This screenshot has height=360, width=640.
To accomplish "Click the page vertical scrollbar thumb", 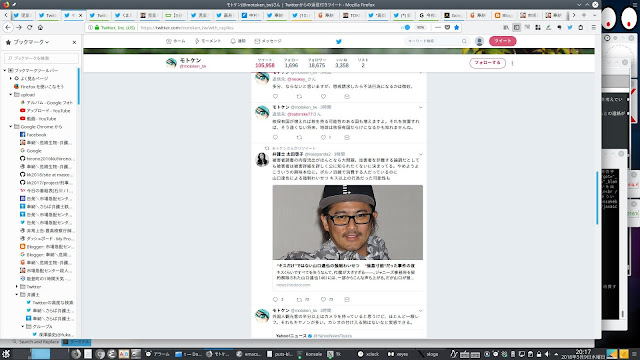I will pos(597,198).
